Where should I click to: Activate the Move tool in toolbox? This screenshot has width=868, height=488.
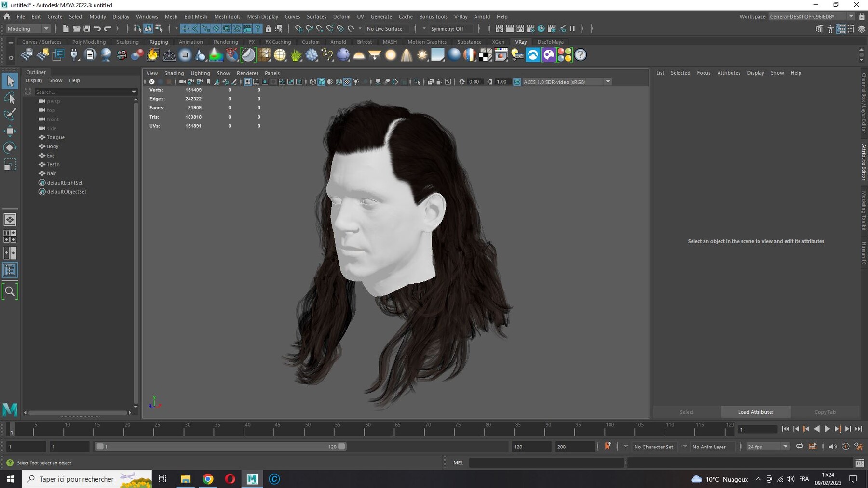[x=10, y=131]
